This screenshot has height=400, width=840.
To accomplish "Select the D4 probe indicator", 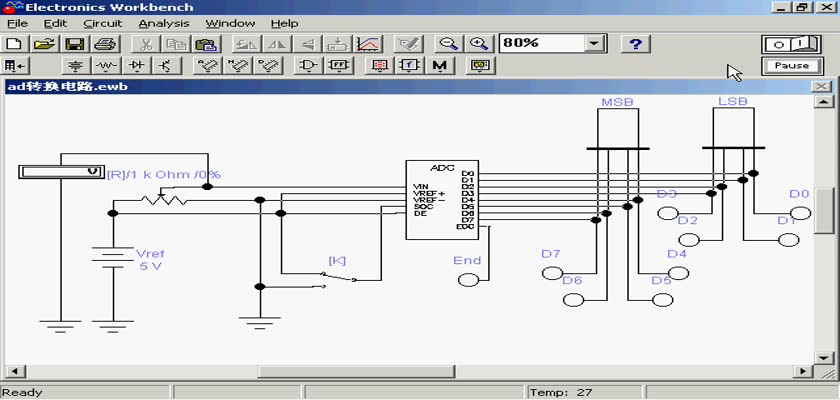I will pos(678,273).
